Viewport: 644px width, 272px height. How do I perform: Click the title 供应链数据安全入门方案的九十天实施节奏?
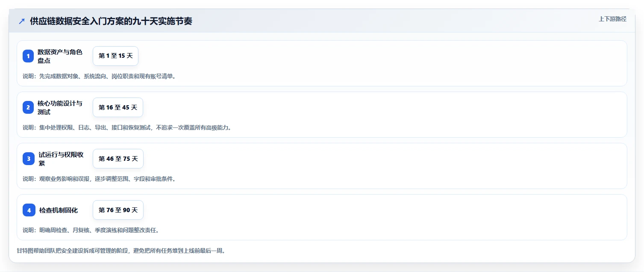pos(111,21)
